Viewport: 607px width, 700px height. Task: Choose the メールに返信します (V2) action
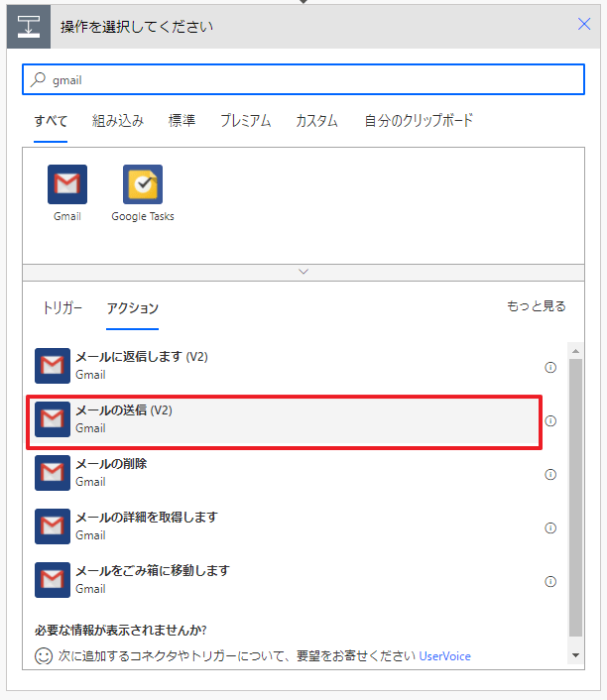[284, 366]
